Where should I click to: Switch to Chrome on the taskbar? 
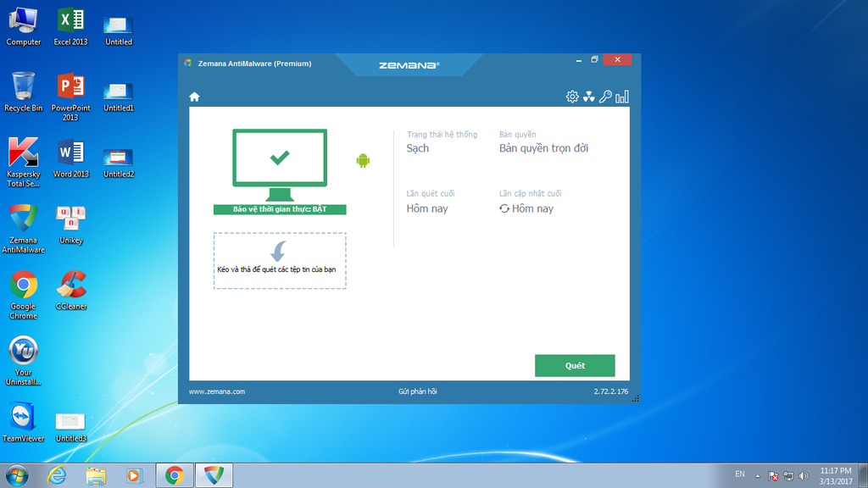coord(175,475)
